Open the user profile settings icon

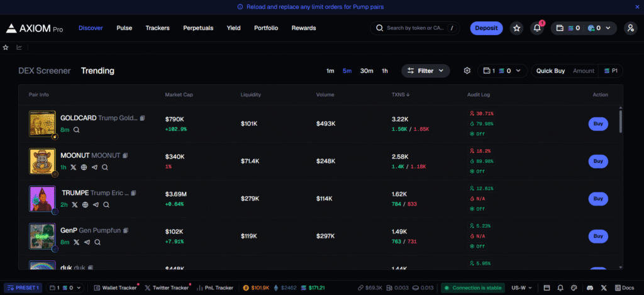(x=630, y=28)
